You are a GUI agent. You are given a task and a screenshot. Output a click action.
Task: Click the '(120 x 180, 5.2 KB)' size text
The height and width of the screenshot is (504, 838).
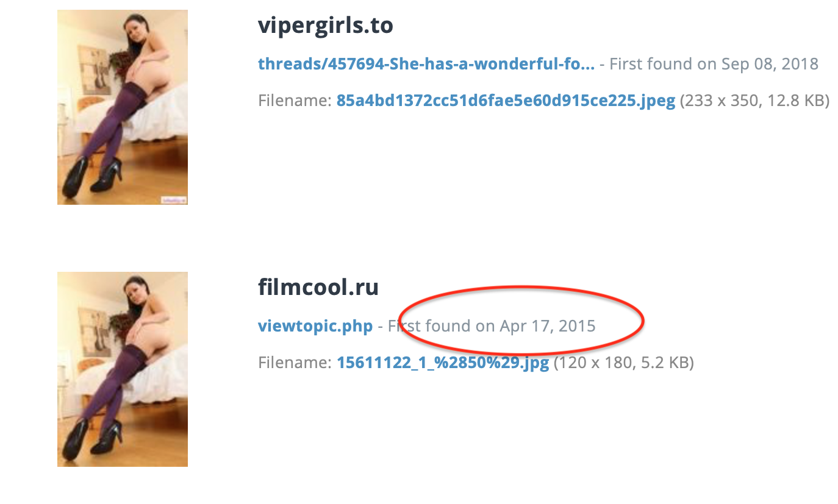click(x=623, y=363)
